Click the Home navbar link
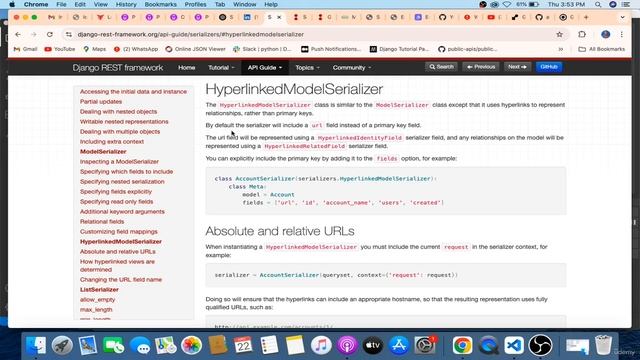This screenshot has height=360, width=640. coord(187,68)
